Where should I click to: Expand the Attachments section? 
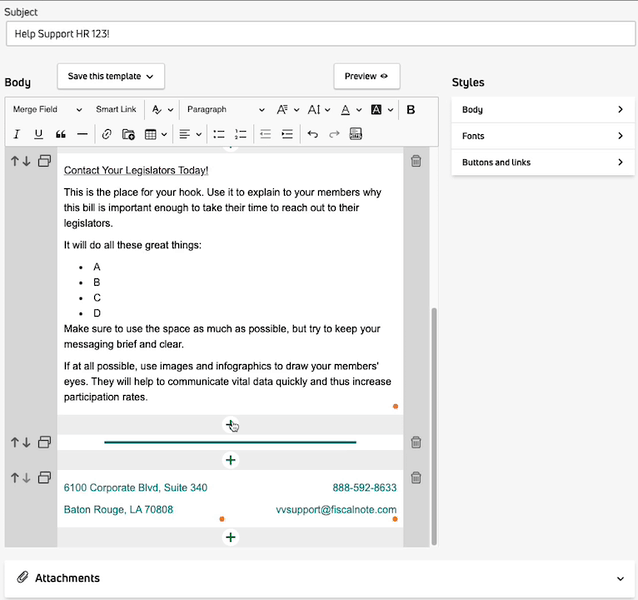[x=620, y=578]
